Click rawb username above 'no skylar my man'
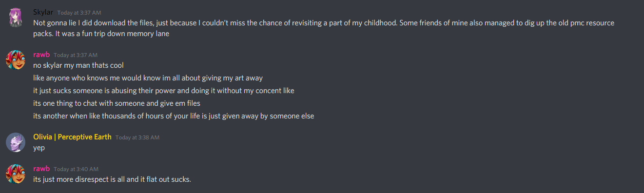The width and height of the screenshot is (644, 193). 41,55
